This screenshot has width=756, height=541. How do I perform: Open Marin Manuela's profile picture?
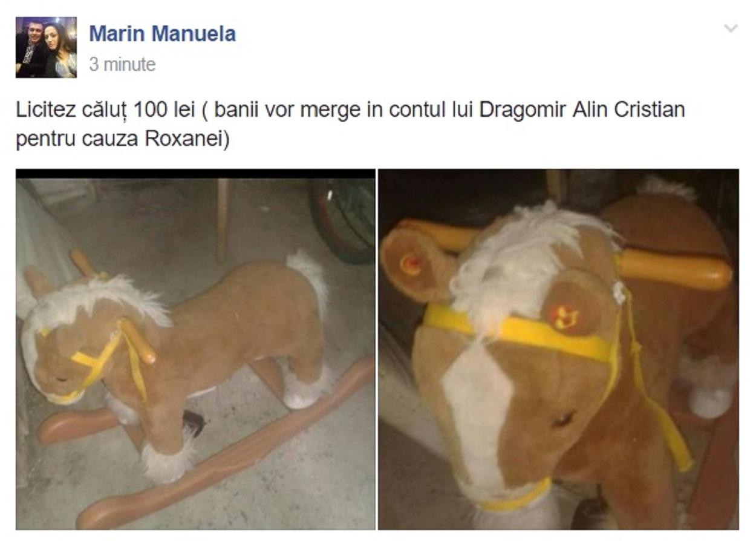(x=46, y=47)
